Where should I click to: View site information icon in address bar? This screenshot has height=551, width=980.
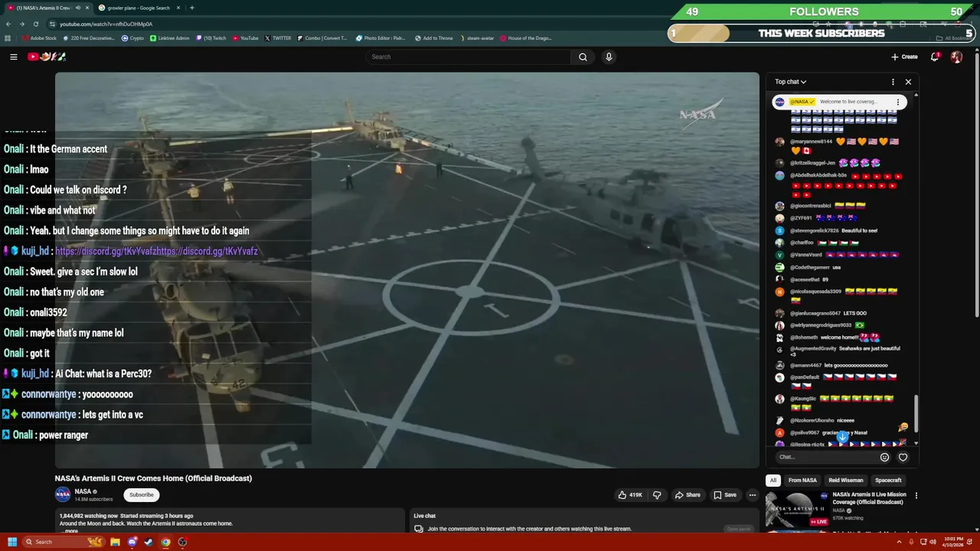[51, 24]
